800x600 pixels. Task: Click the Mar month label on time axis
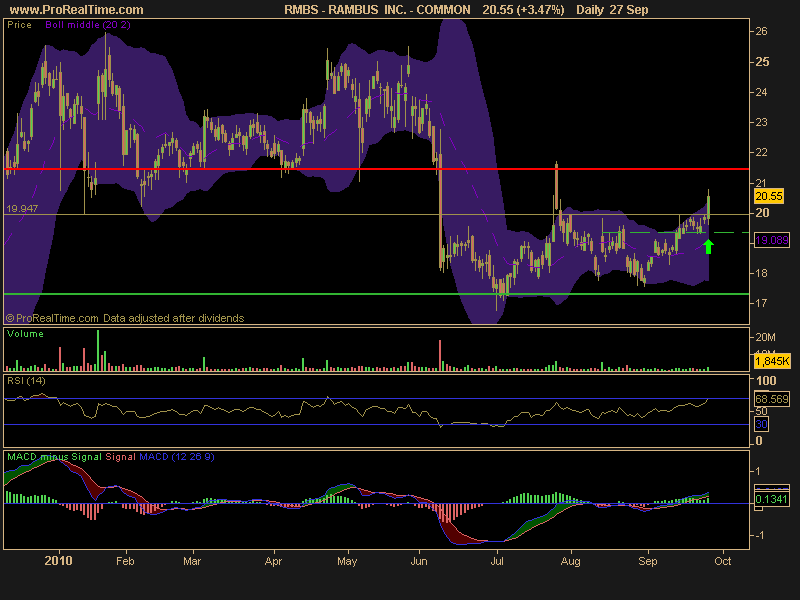tap(192, 561)
